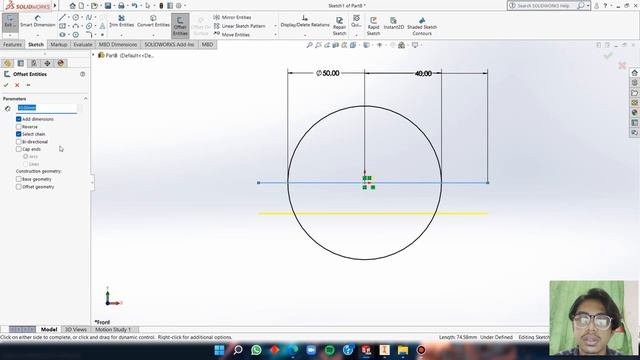Open Display/Delete Relations dropdown arrow
The width and height of the screenshot is (640, 360).
point(305,35)
